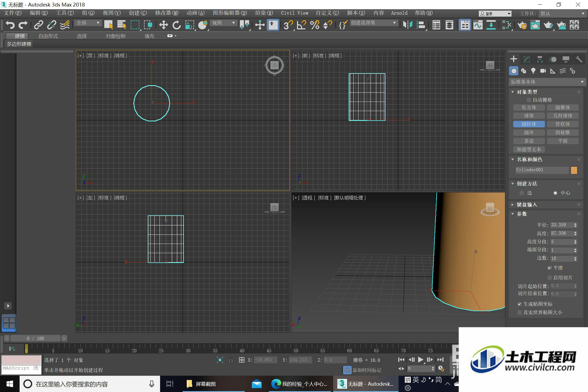Click the 0 / 100 time slider

click(x=35, y=338)
